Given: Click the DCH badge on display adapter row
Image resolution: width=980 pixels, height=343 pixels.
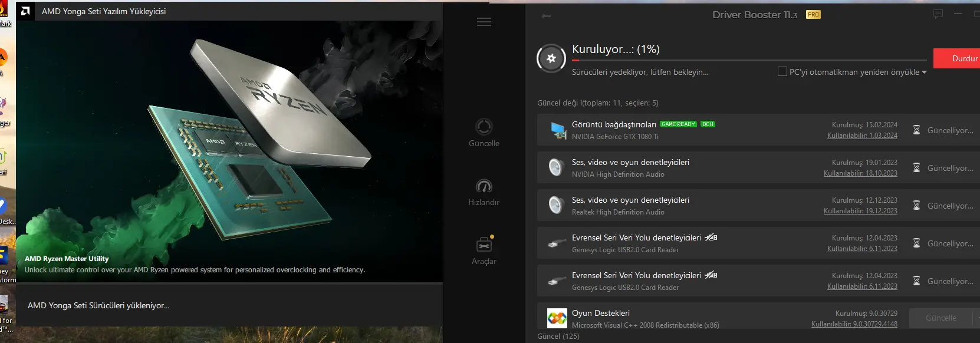Looking at the screenshot, I should (708, 124).
